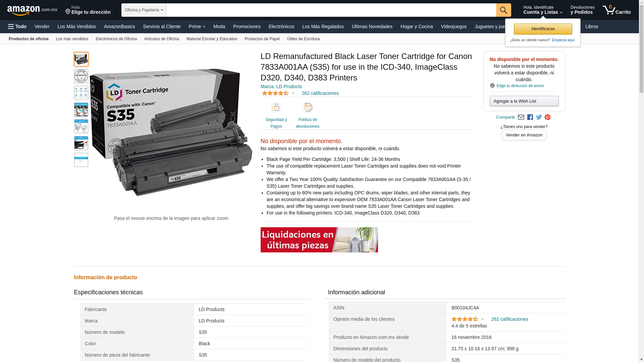Image resolution: width=644 pixels, height=362 pixels.
Task: Select the lifetime guarantee thumbnail image
Action: [x=81, y=76]
